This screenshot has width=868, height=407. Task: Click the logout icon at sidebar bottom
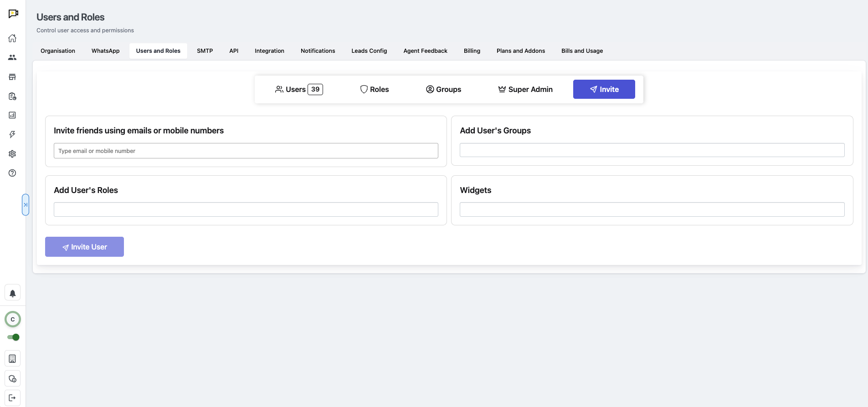(12, 398)
